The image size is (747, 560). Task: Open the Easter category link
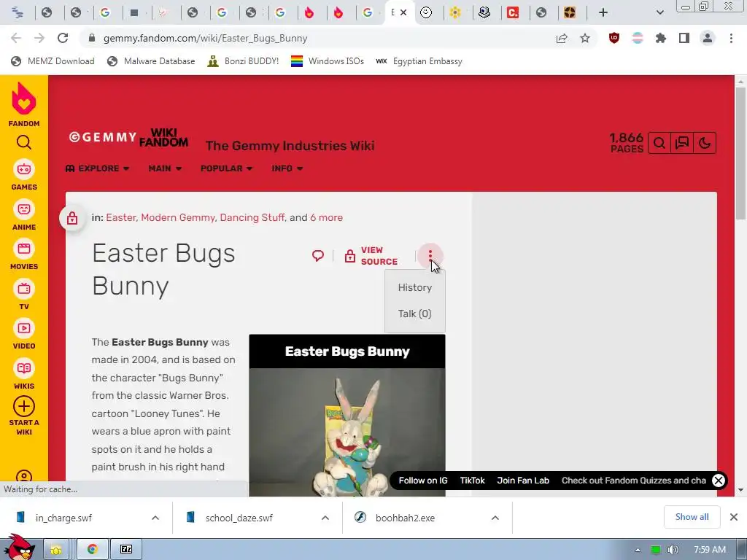(121, 217)
